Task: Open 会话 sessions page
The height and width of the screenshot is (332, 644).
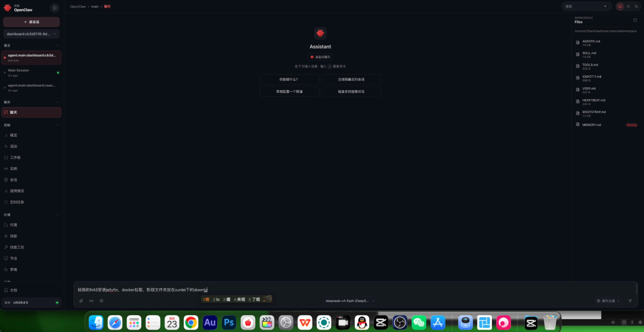Action: [x=31, y=180]
